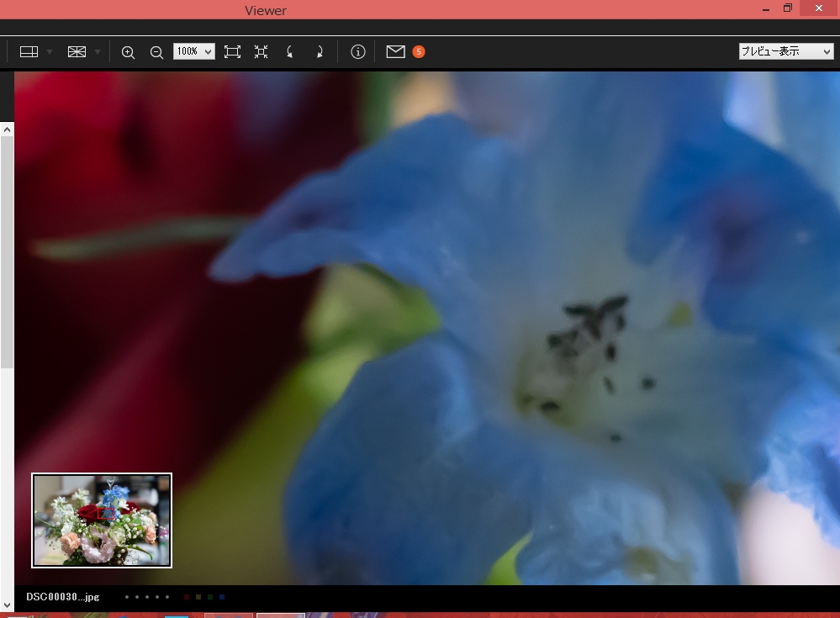840x618 pixels.
Task: Click the scrollbar up arrow
Action: click(x=7, y=129)
